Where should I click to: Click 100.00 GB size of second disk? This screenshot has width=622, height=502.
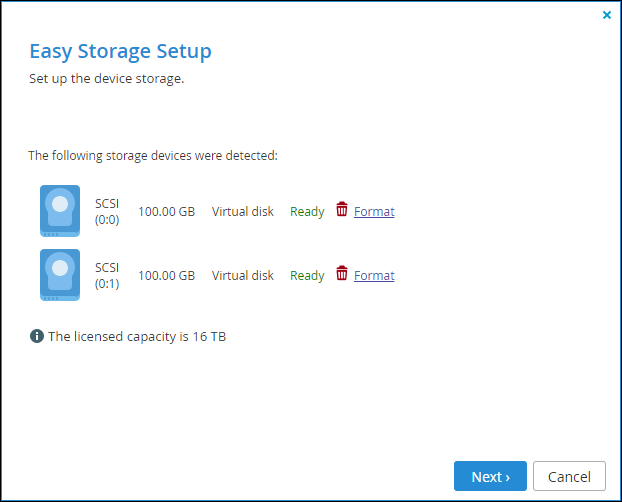167,275
